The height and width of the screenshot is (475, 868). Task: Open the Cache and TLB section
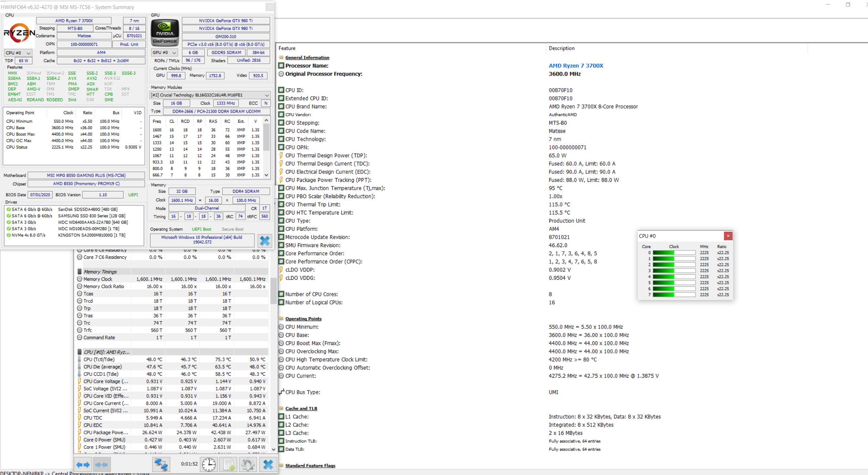pyautogui.click(x=301, y=408)
